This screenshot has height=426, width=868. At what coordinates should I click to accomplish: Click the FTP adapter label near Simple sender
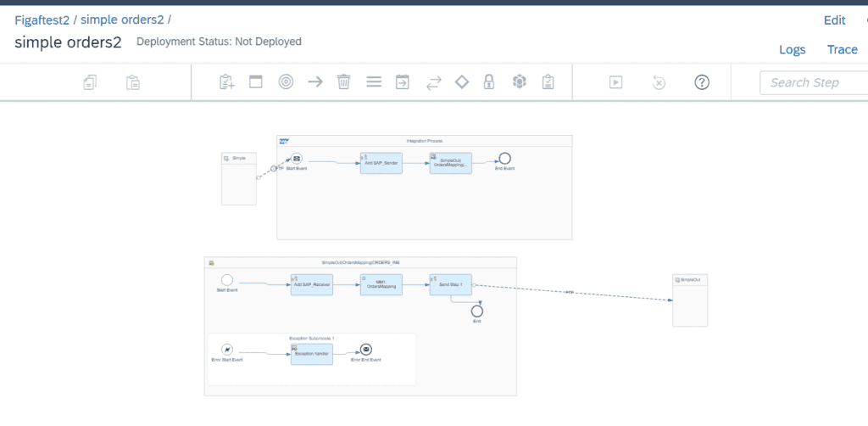(x=281, y=168)
